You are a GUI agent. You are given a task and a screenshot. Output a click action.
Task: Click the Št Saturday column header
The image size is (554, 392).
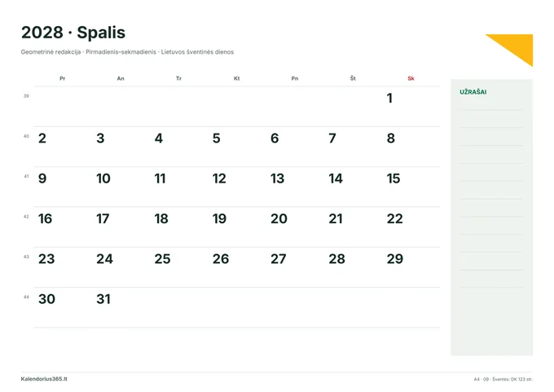click(x=353, y=78)
